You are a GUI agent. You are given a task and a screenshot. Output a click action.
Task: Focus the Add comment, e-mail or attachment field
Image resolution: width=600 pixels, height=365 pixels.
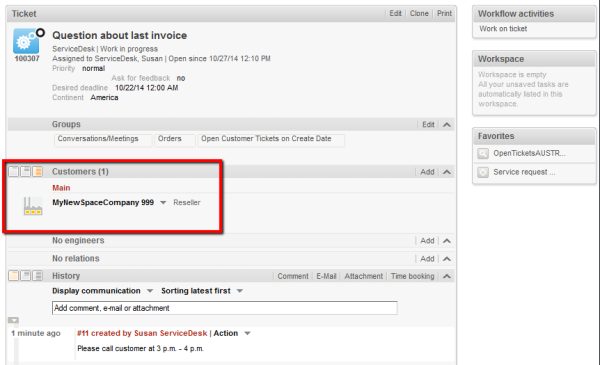225,308
